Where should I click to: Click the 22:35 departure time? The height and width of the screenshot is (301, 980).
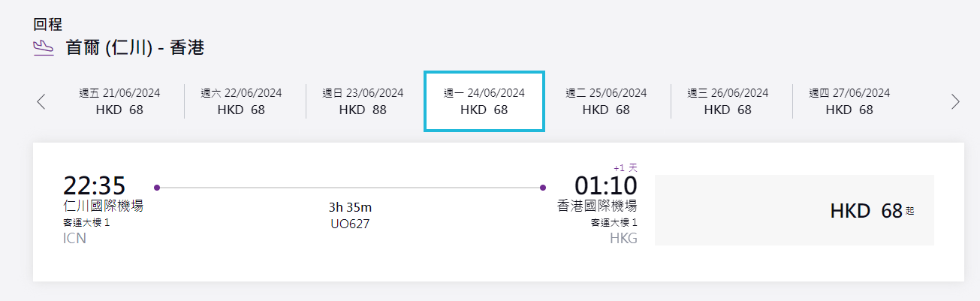pos(94,185)
